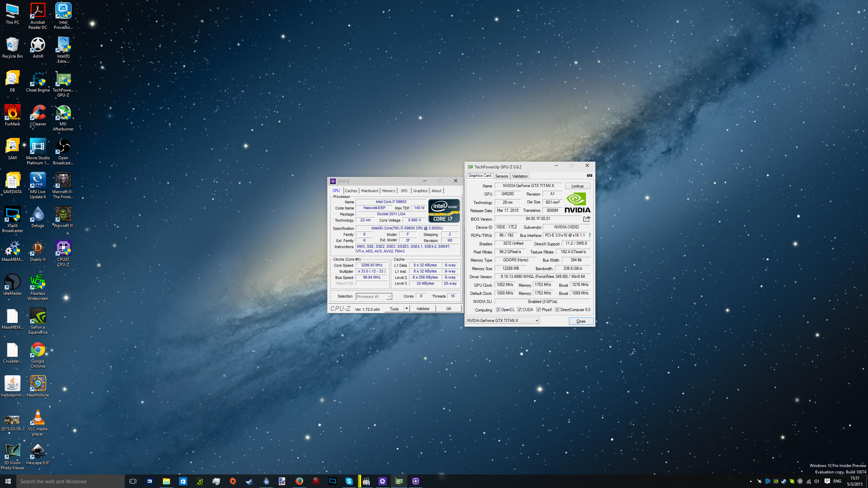Click the OK button in CPU-Z
This screenshot has width=868, height=488.
click(x=449, y=309)
